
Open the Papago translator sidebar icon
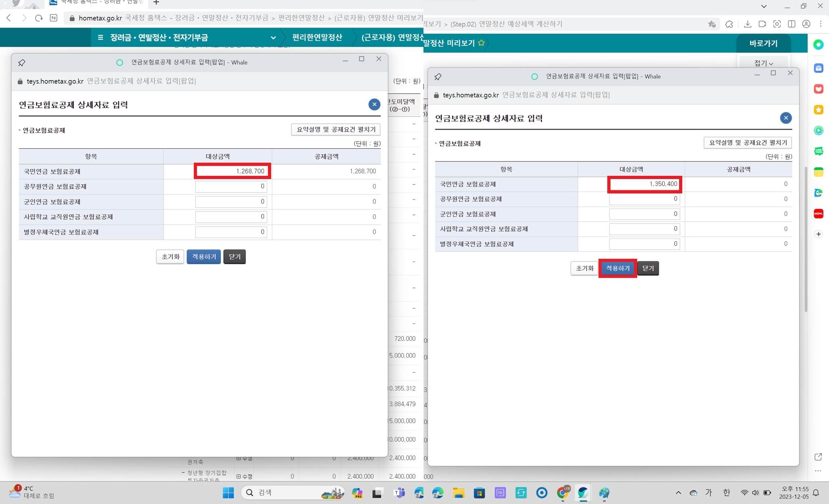click(818, 193)
